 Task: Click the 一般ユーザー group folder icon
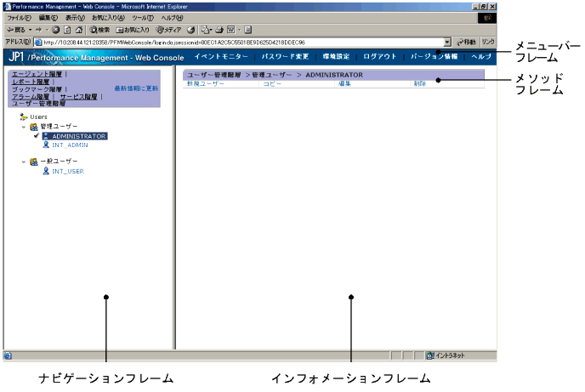33,162
